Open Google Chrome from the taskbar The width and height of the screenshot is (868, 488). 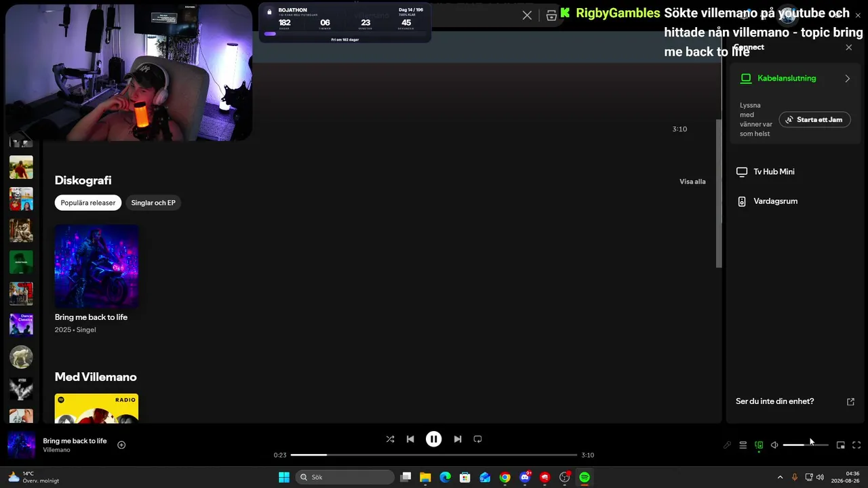(505, 477)
